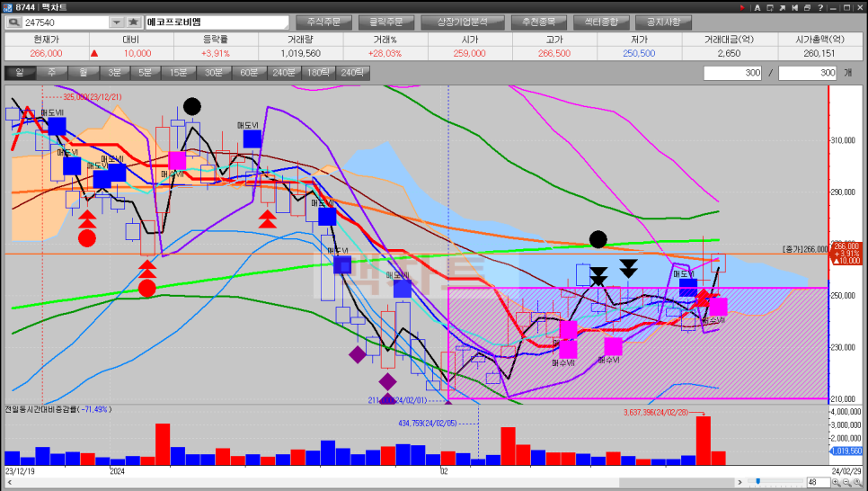
Task: Click the chart zoom-out magnifier icon
Action: point(847,483)
